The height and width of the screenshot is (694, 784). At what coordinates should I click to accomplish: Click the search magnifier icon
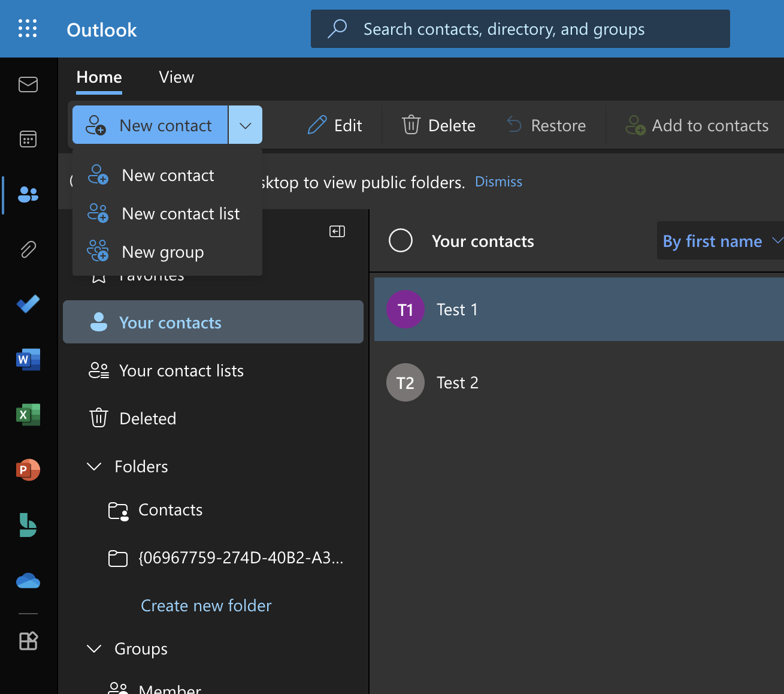pyautogui.click(x=337, y=28)
